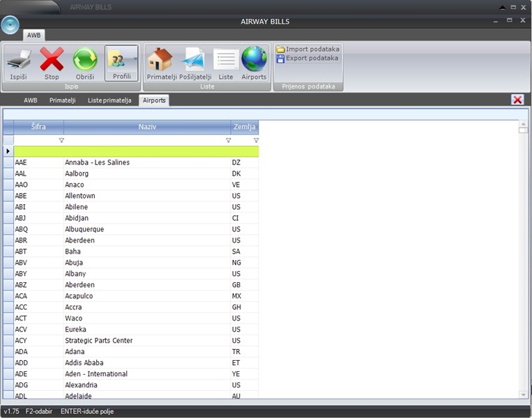Switch to Liste primatelja tab
532x418 pixels.
point(109,100)
